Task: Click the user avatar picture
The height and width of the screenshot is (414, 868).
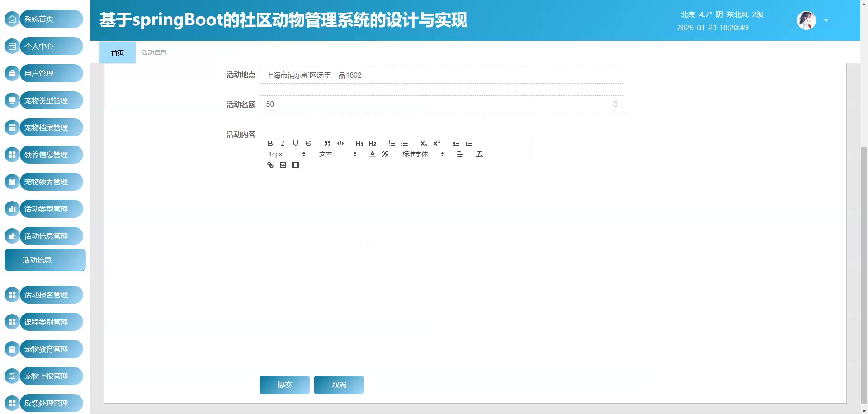Action: (806, 20)
